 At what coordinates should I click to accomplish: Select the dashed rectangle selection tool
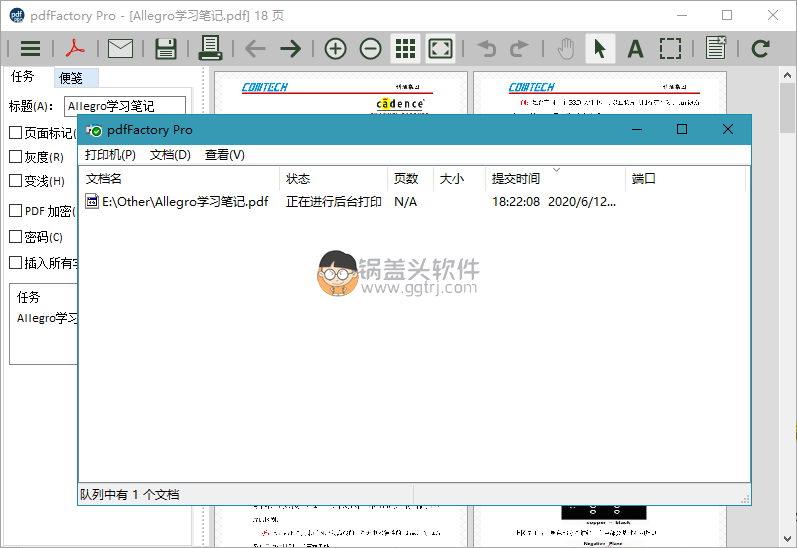670,49
